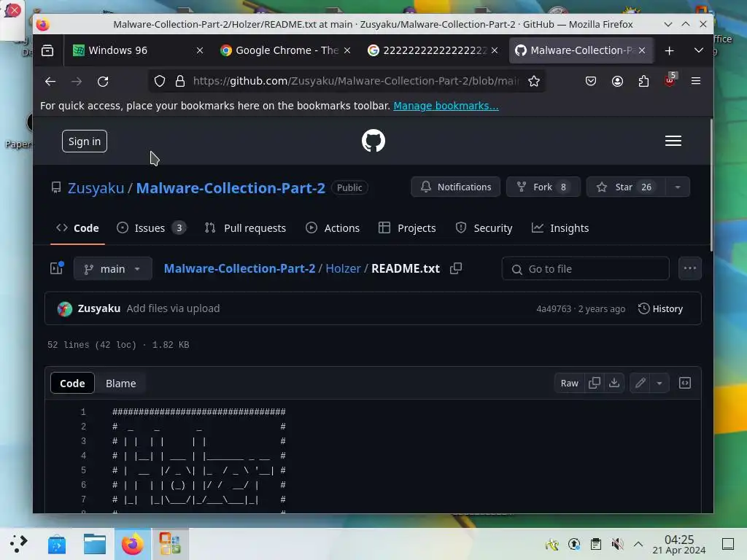Reload the current page
The height and width of the screenshot is (560, 747).
(103, 82)
